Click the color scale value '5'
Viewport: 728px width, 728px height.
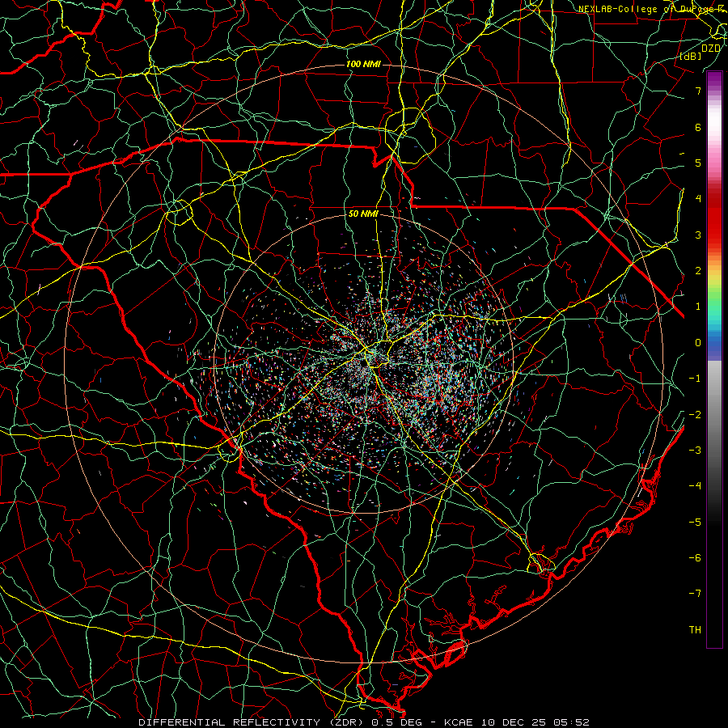(x=698, y=163)
